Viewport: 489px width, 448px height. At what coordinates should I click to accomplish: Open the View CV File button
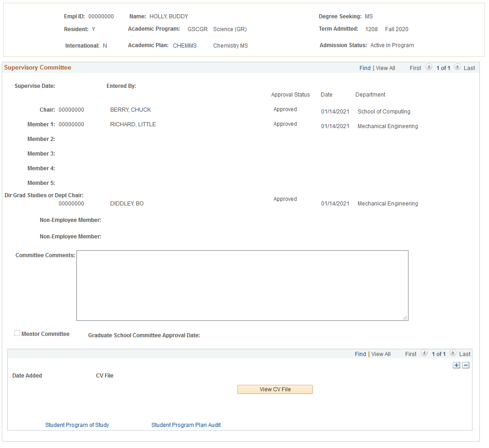point(275,389)
